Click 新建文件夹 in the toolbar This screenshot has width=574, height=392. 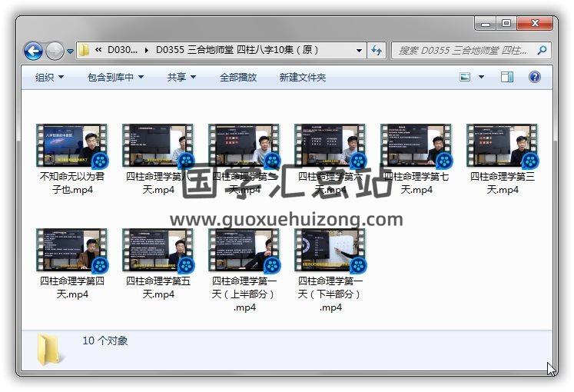coord(303,77)
